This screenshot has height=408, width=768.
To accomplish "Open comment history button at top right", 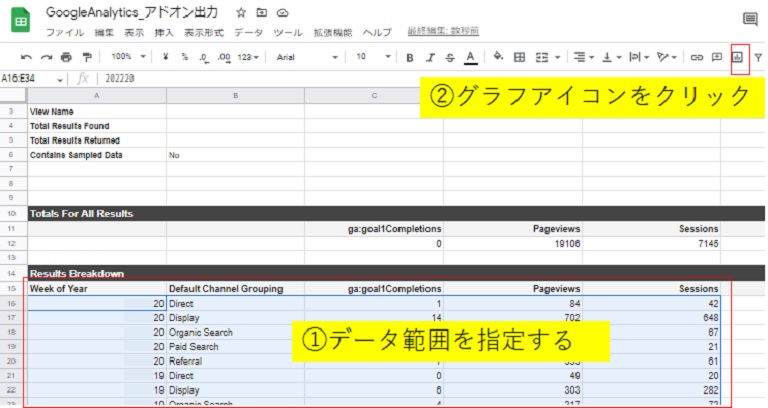I will click(750, 18).
